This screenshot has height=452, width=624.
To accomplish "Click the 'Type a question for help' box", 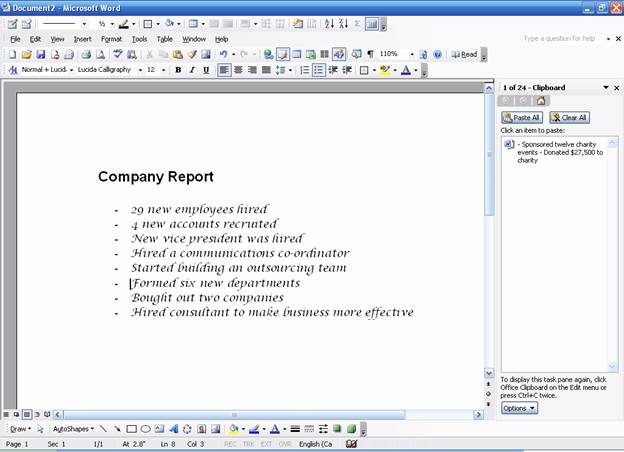I will [x=560, y=39].
